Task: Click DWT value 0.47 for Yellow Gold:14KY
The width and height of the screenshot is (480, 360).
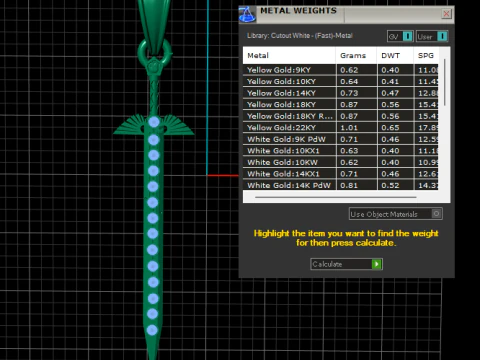Action: [x=390, y=93]
